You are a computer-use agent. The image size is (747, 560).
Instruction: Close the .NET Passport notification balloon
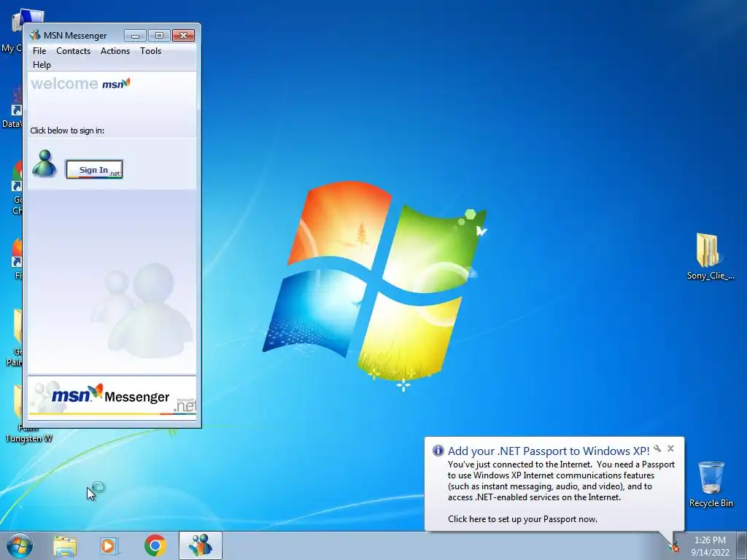pos(671,448)
